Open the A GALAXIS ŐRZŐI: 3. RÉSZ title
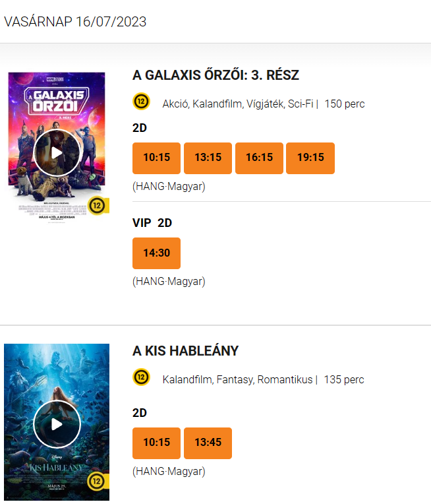 coord(215,75)
